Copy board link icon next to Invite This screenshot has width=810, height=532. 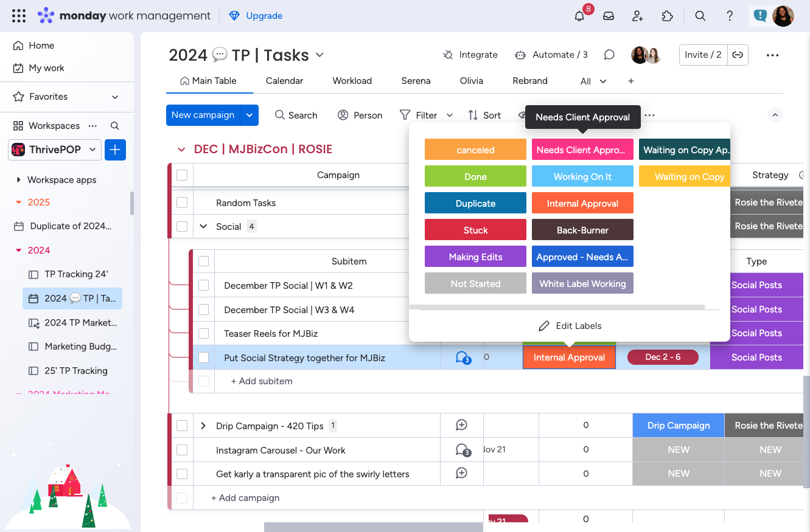coord(738,55)
